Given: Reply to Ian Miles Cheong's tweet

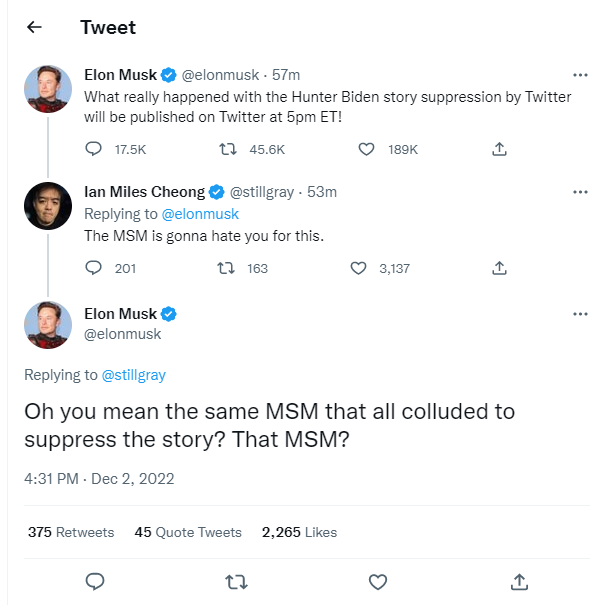Looking at the screenshot, I should tap(94, 268).
